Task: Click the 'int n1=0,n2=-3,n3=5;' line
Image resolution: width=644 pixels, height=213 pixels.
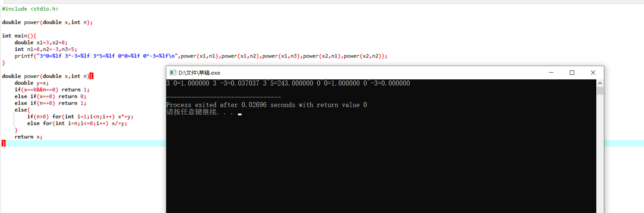Action: pos(46,49)
